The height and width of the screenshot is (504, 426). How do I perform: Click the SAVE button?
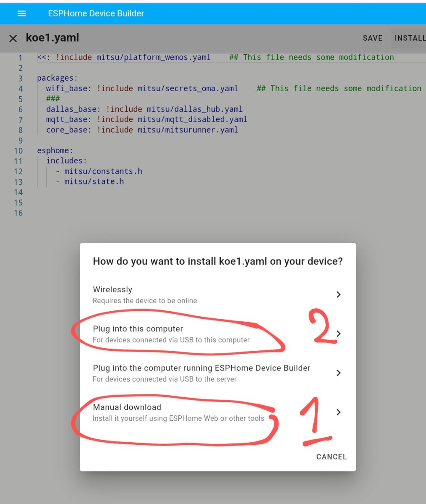[373, 38]
